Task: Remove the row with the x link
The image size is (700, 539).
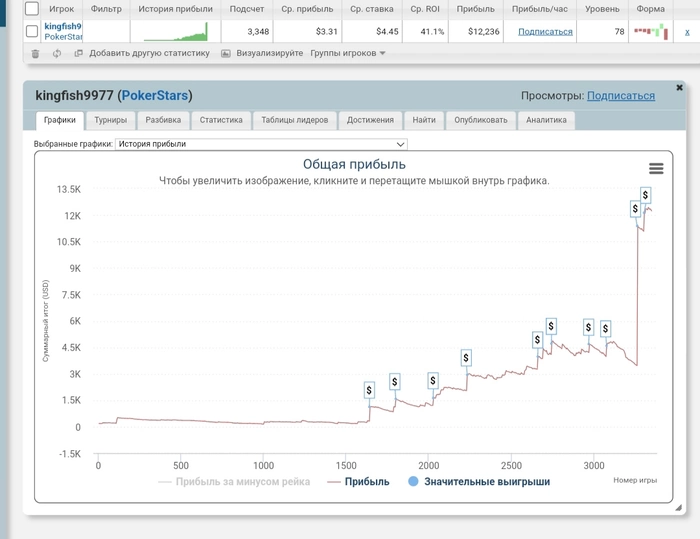Action: [x=687, y=32]
